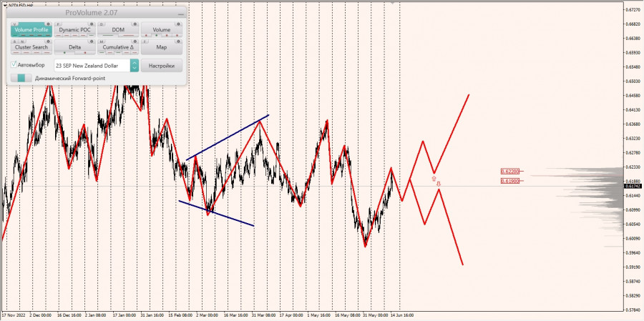Switch the Динамический Forward-point toggle

point(21,78)
